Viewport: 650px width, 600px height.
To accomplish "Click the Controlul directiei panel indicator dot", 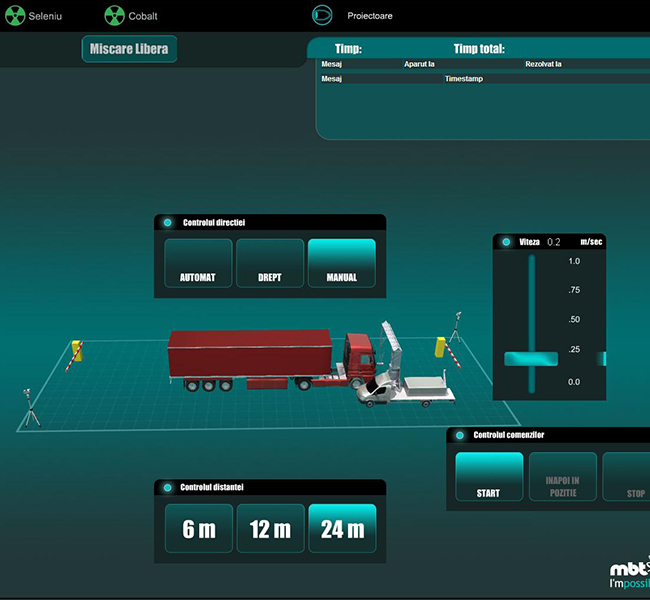I will 167,222.
